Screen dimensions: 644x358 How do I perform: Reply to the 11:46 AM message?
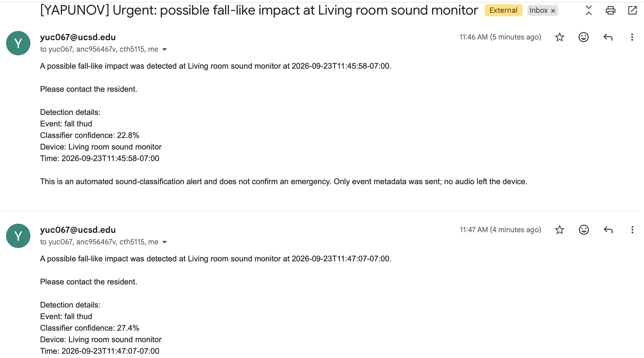click(x=608, y=37)
